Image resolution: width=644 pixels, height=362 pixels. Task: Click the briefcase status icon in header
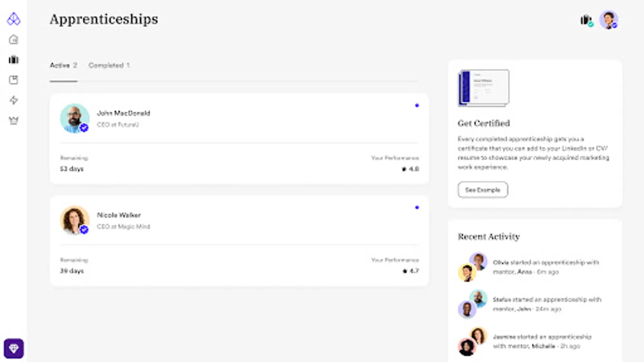586,20
